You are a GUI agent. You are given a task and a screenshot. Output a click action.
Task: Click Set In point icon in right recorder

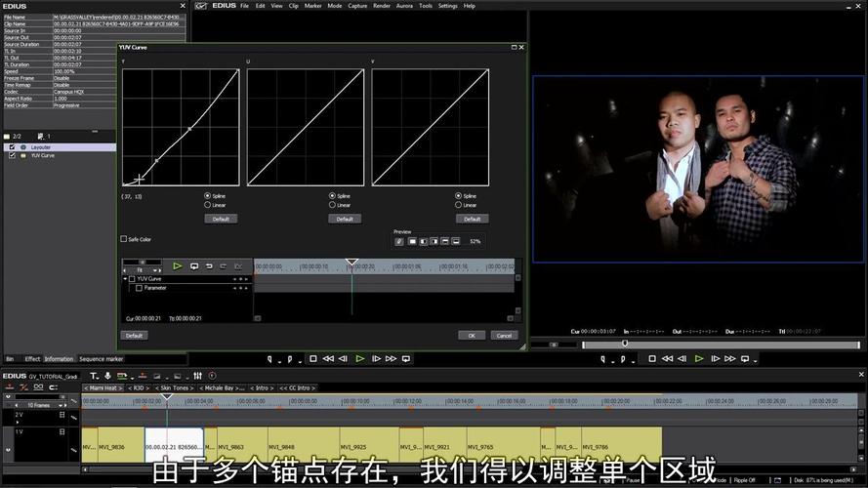click(x=602, y=359)
